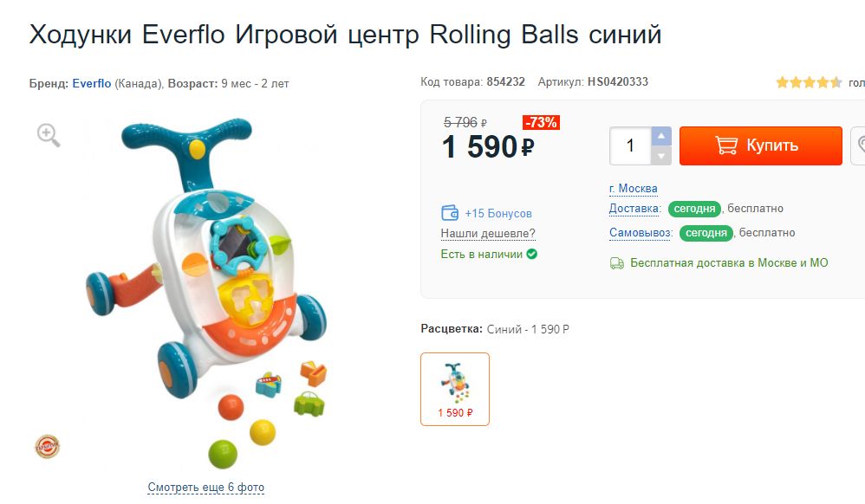Click the zoom magnifier on the product photo

pos(44,136)
